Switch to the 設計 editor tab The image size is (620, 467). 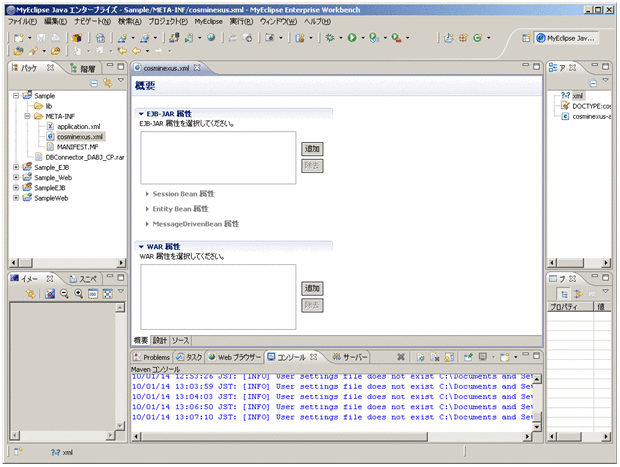coord(161,341)
